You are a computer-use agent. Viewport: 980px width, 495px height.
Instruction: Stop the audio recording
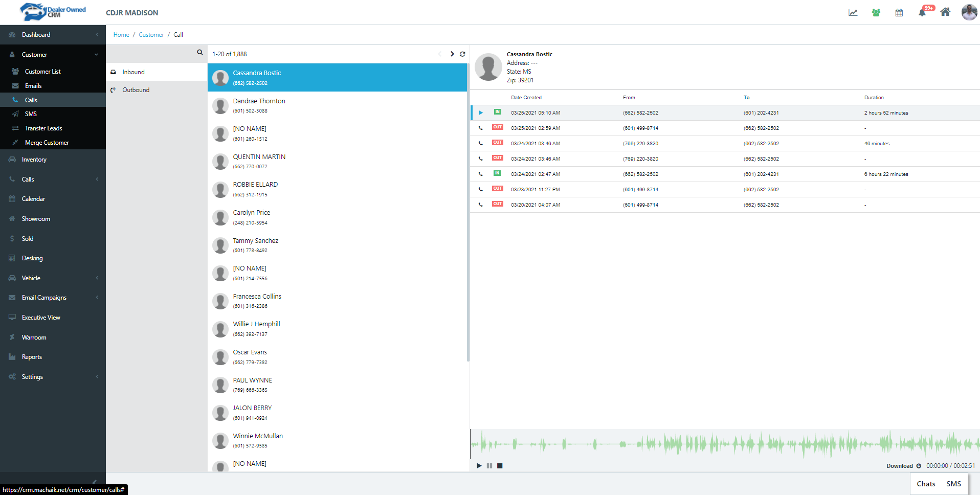pyautogui.click(x=500, y=466)
